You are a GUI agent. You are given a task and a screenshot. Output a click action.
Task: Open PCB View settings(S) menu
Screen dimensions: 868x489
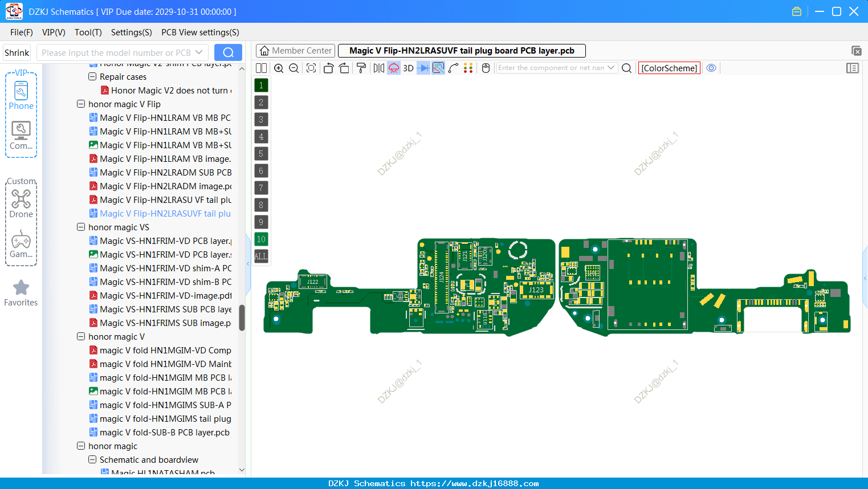coord(200,32)
